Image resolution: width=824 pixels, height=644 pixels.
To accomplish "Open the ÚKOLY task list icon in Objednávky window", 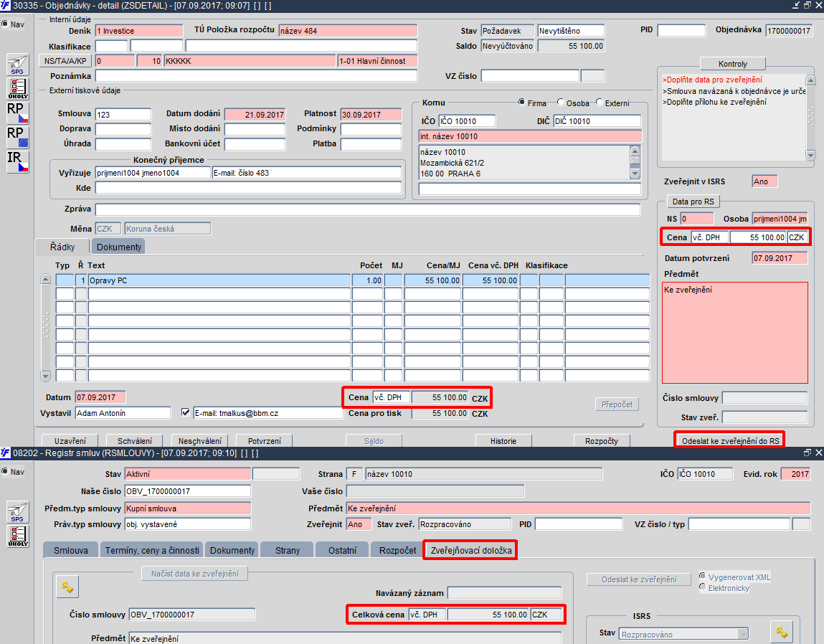I will (17, 88).
